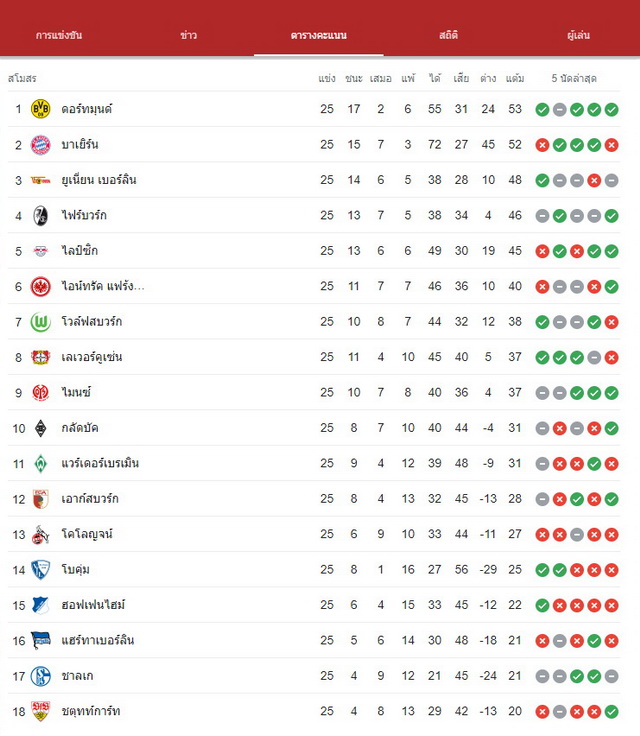
Task: Click the Stuttgart VfB crest in row 18
Action: click(x=40, y=711)
